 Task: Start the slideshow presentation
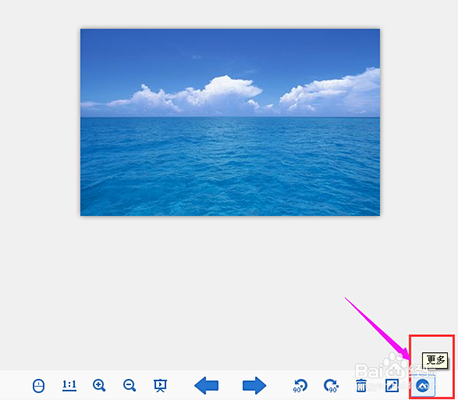click(160, 386)
